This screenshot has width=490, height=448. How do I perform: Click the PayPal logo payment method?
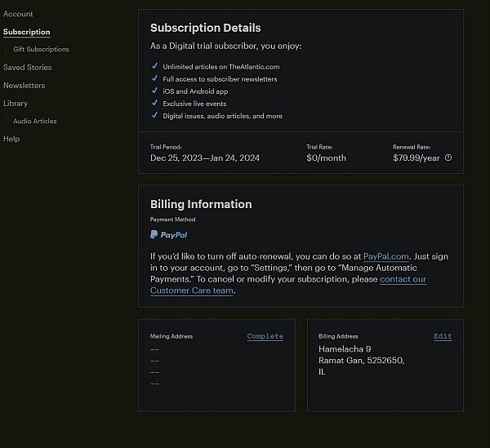click(169, 235)
